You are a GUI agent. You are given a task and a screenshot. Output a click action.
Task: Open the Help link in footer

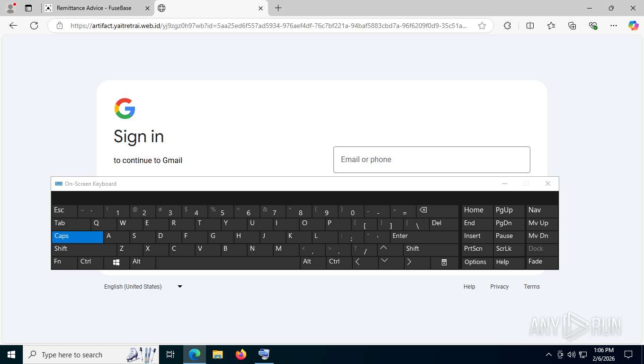(x=469, y=287)
